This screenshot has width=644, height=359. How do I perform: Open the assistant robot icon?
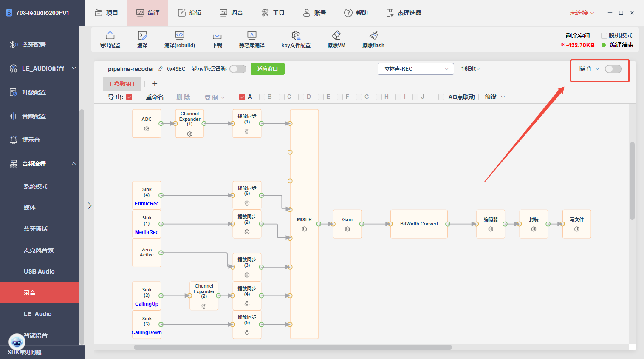click(17, 342)
